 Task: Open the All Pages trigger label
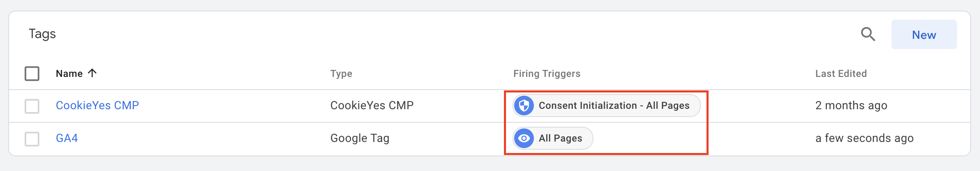(x=560, y=138)
